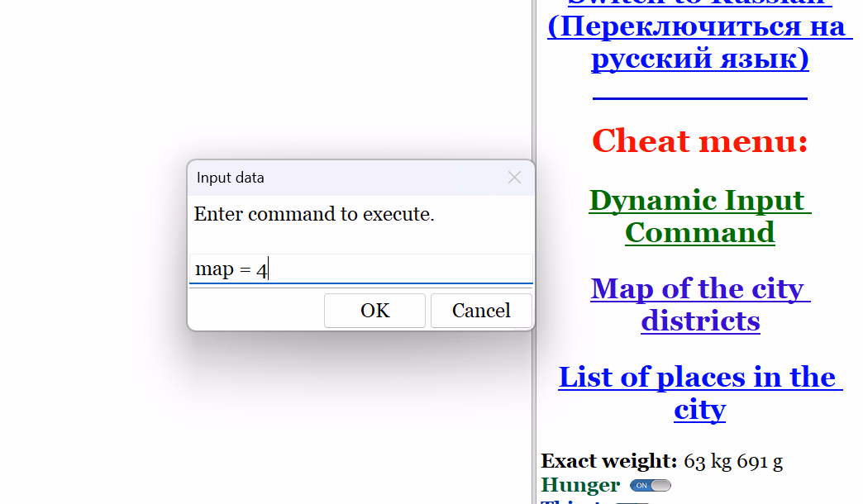Click the 'Enter command to execute.' prompt text

pyautogui.click(x=314, y=215)
